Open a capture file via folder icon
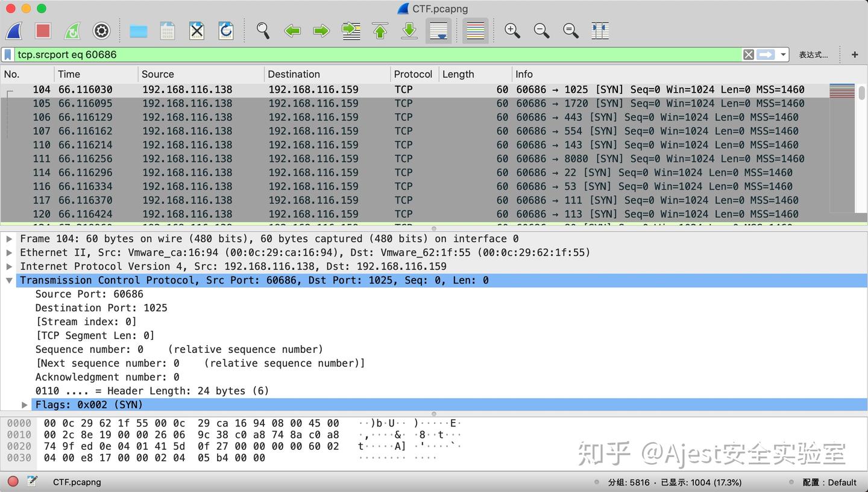 [x=139, y=31]
